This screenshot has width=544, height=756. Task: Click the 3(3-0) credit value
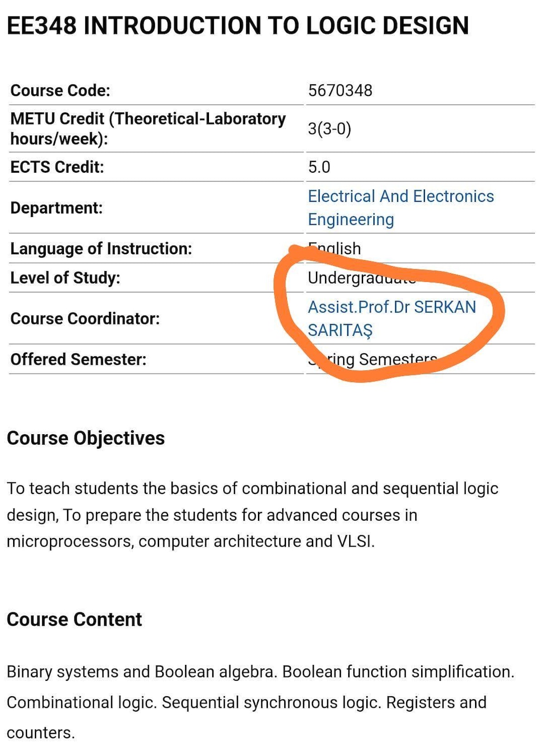[x=329, y=129]
